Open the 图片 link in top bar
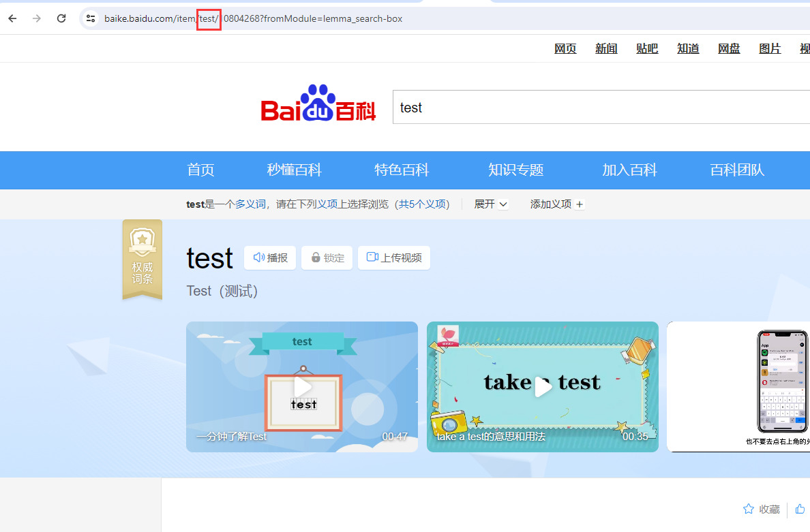 tap(770, 48)
